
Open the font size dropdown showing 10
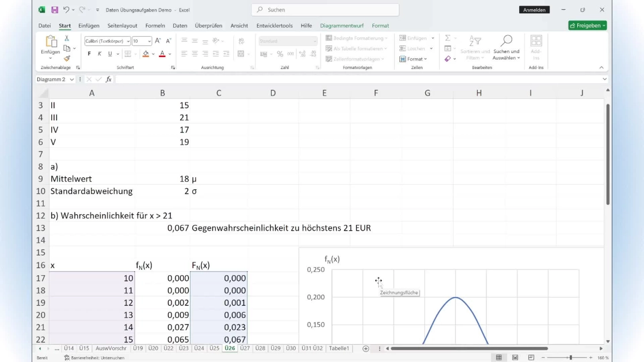coord(149,41)
